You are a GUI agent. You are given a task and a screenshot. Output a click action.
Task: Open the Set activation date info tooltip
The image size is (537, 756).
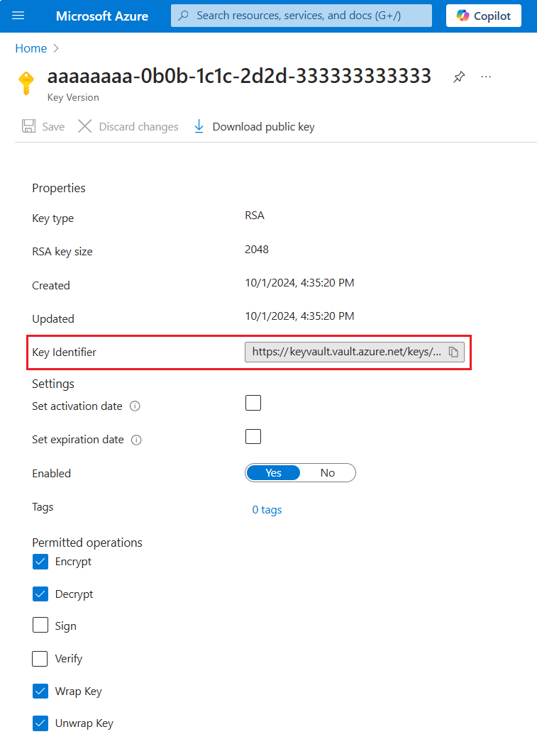pyautogui.click(x=135, y=406)
